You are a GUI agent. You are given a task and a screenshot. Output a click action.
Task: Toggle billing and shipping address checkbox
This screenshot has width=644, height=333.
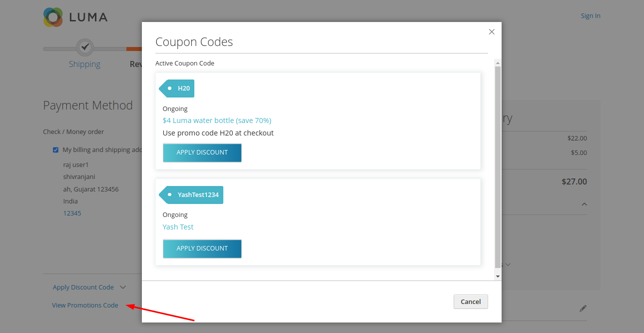point(56,150)
